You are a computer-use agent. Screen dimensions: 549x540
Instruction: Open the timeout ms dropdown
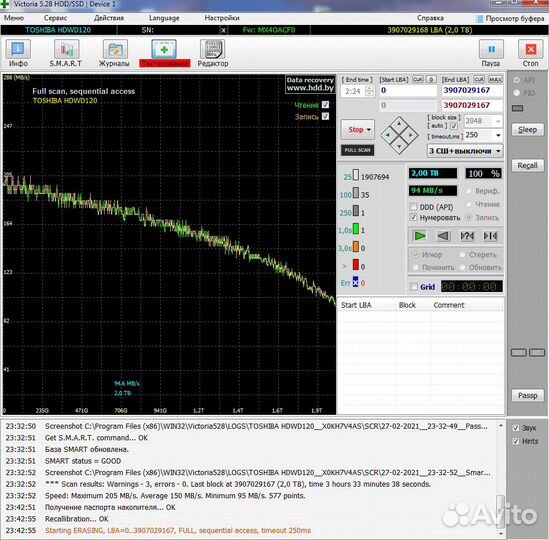point(498,135)
